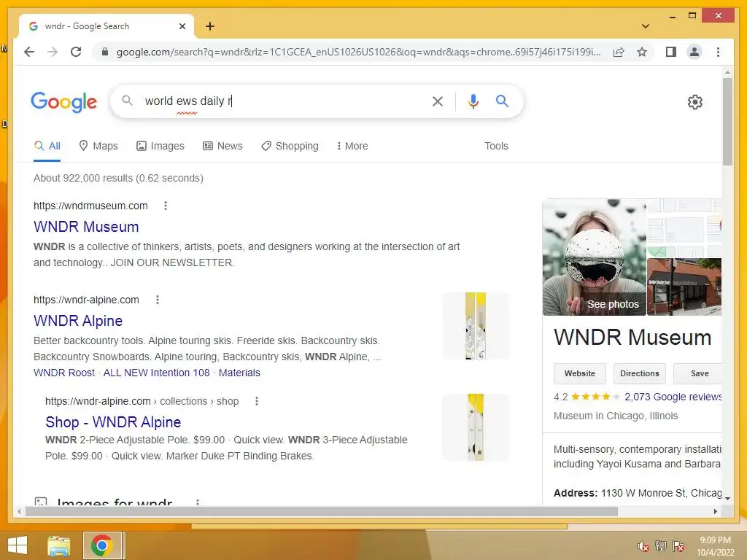Viewport: 747px width, 560px height.
Task: Open the ALL NEW Intention 108 sitelink
Action: 156,373
